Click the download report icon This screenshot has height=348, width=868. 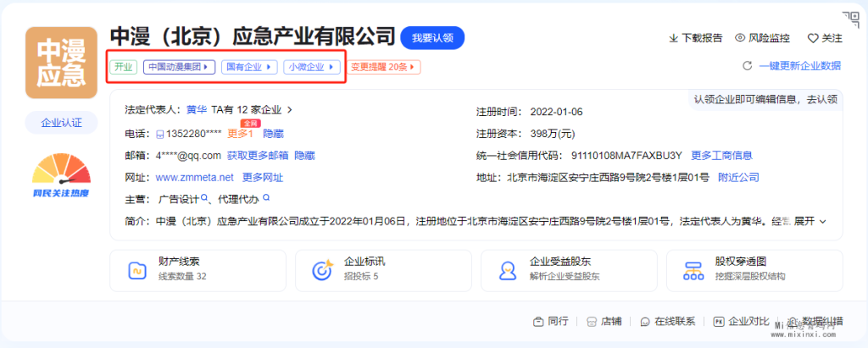(x=674, y=38)
